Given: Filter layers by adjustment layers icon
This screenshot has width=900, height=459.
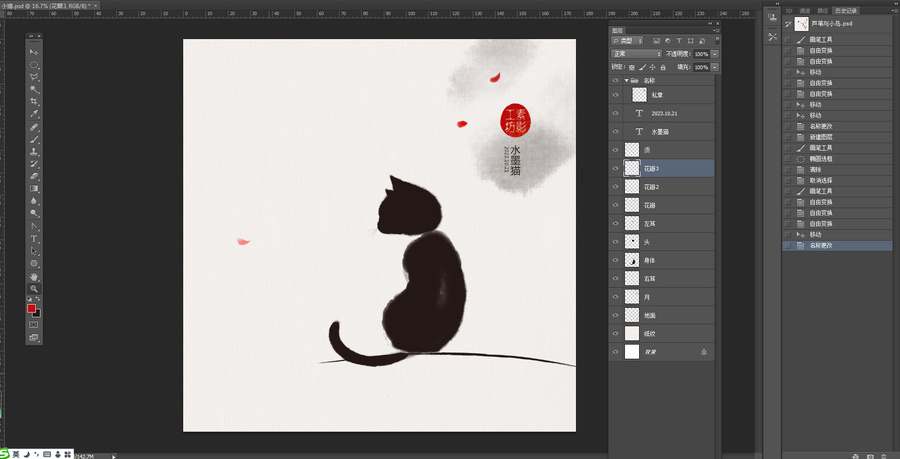Looking at the screenshot, I should coord(668,41).
